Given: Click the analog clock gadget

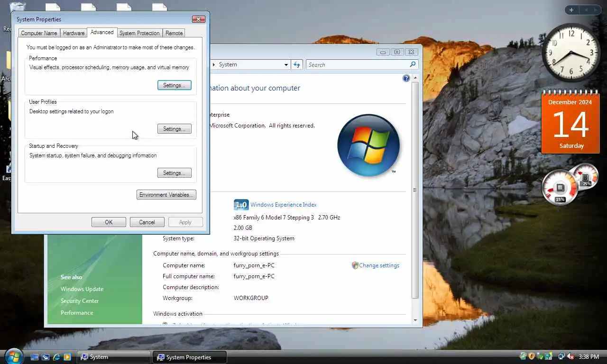Looking at the screenshot, I should point(571,52).
